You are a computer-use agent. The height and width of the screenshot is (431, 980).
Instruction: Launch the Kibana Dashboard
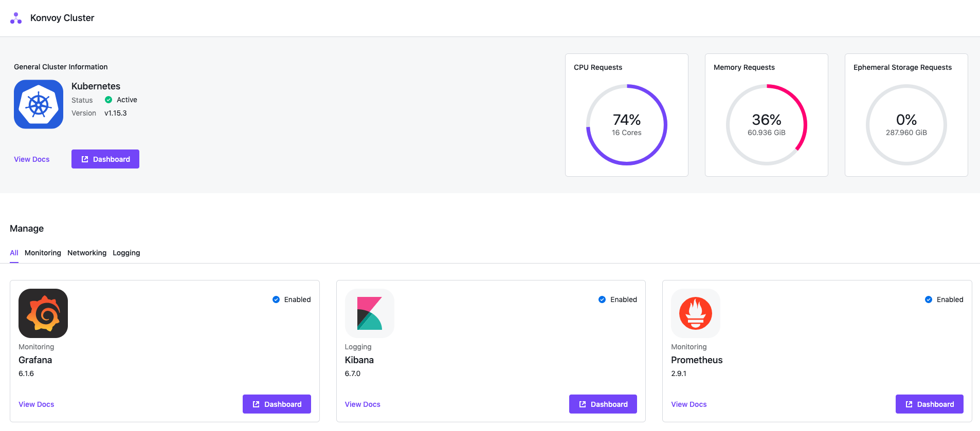coord(603,404)
